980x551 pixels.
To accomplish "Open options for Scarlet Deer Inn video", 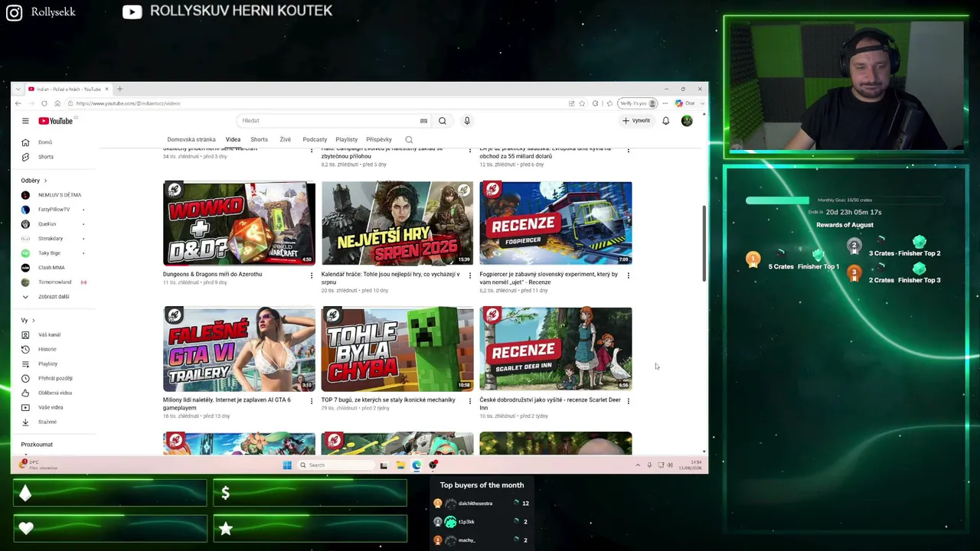I will (629, 400).
